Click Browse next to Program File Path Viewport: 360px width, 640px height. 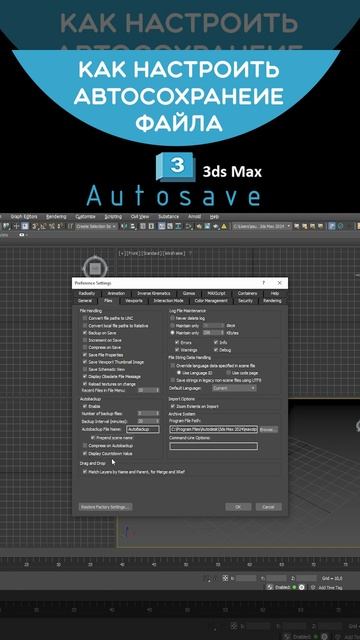pyautogui.click(x=269, y=429)
